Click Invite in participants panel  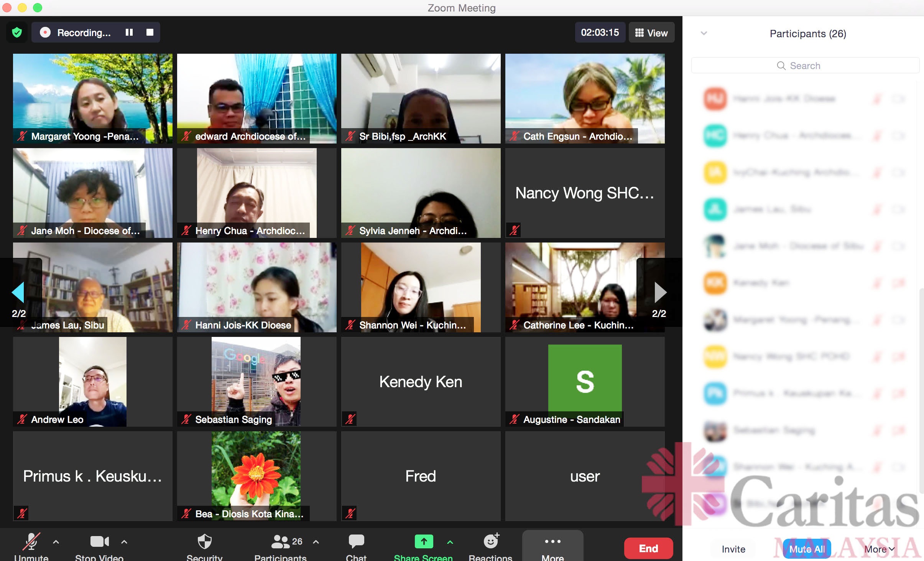[x=733, y=549]
